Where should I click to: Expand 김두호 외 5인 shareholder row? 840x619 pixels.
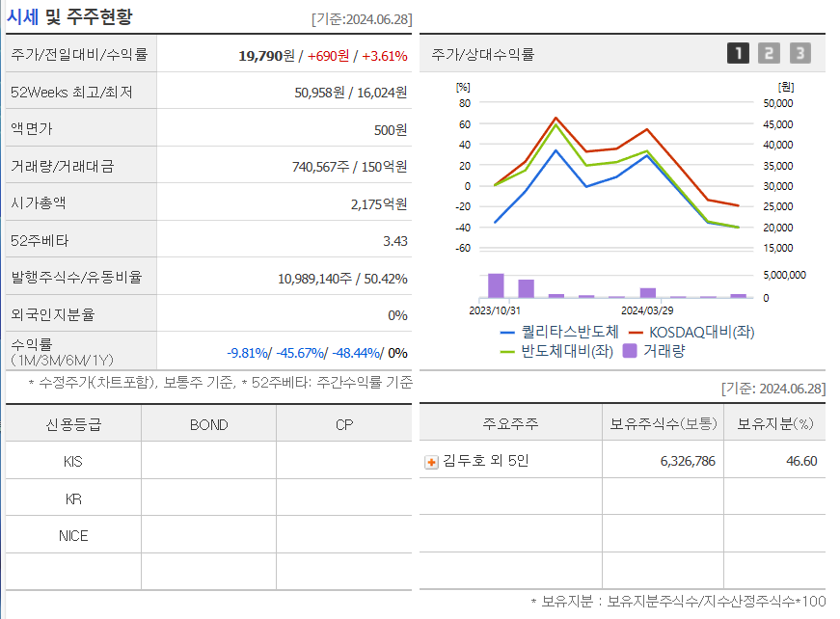[x=431, y=462]
